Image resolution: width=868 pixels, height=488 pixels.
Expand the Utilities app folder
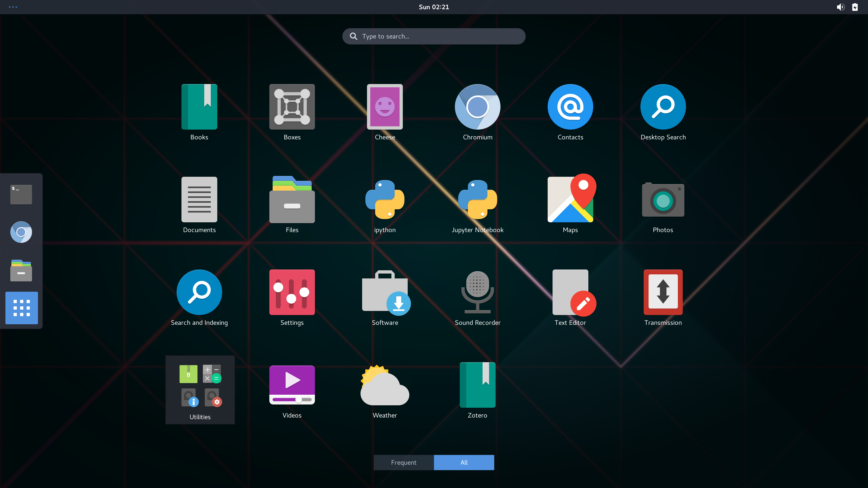tap(200, 390)
